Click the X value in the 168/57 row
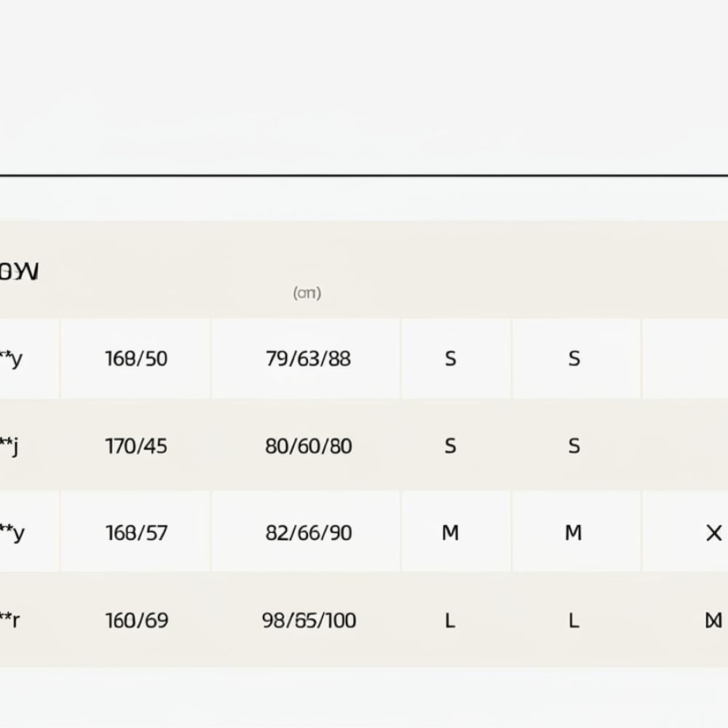The image size is (728, 728). tap(713, 533)
